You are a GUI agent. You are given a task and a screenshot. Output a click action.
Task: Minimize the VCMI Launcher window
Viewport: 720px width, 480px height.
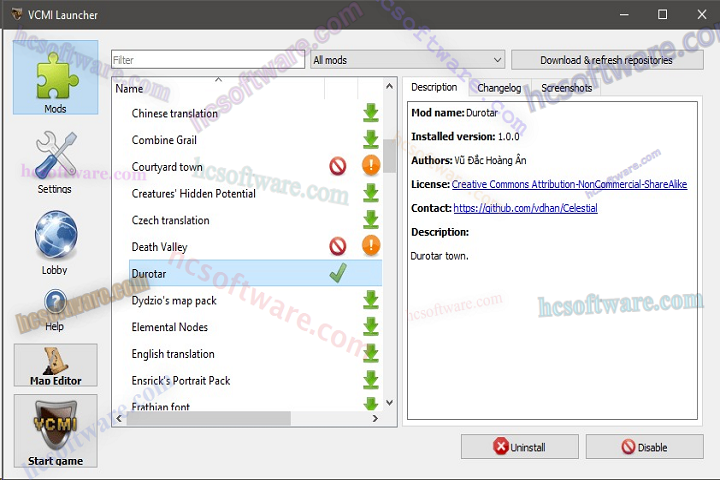click(x=624, y=14)
